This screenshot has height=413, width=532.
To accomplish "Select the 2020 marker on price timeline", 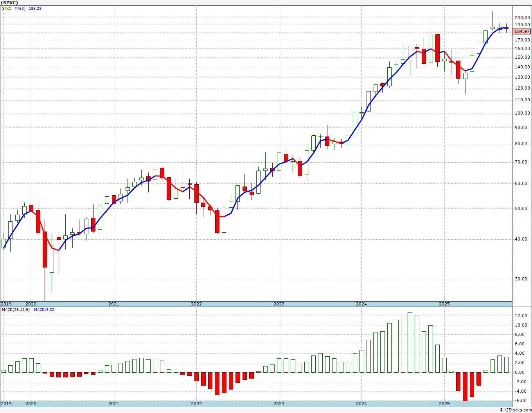I will tap(31, 304).
